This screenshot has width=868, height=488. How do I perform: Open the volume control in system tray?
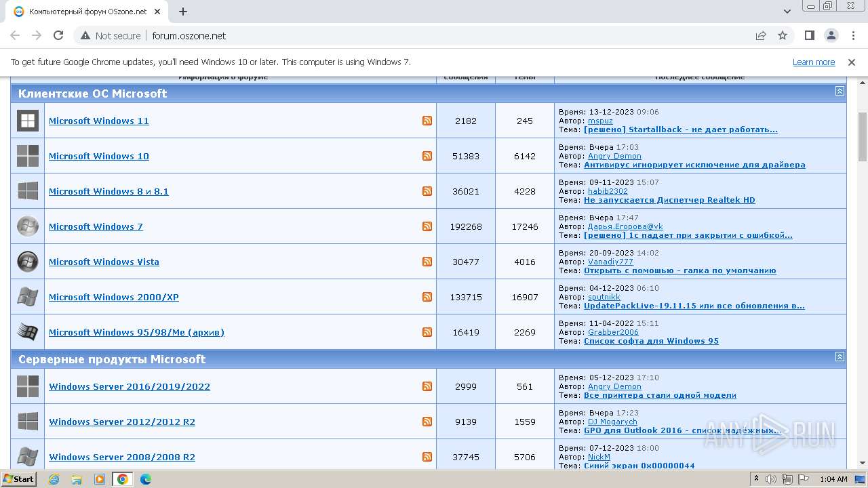pyautogui.click(x=772, y=479)
